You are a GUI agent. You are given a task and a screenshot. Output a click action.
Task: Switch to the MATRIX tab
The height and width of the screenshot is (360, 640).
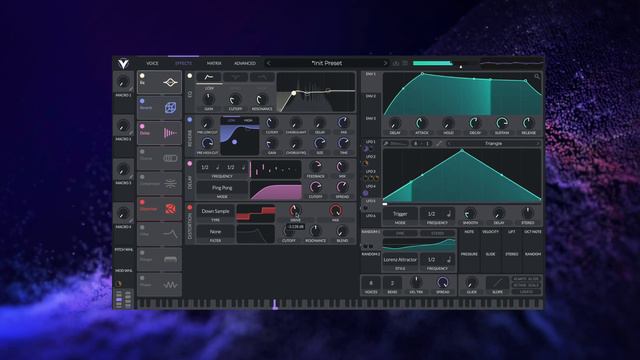(214, 63)
